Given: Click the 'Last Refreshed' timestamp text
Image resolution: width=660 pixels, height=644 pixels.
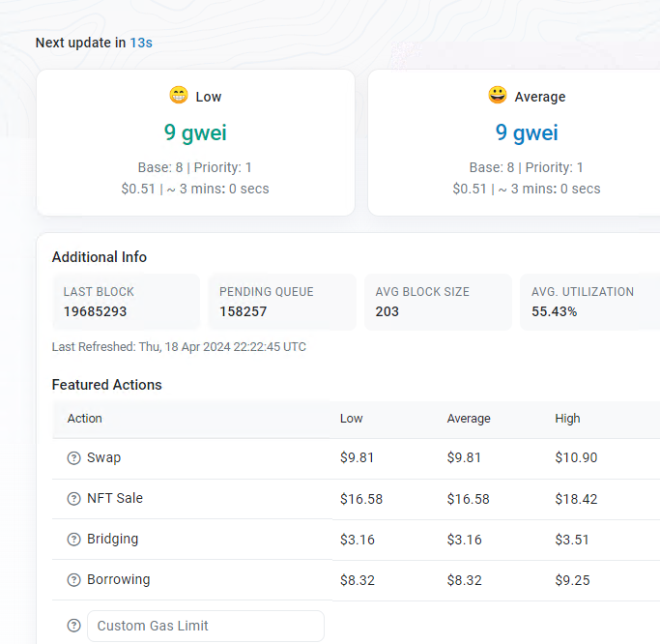Looking at the screenshot, I should click(x=179, y=346).
